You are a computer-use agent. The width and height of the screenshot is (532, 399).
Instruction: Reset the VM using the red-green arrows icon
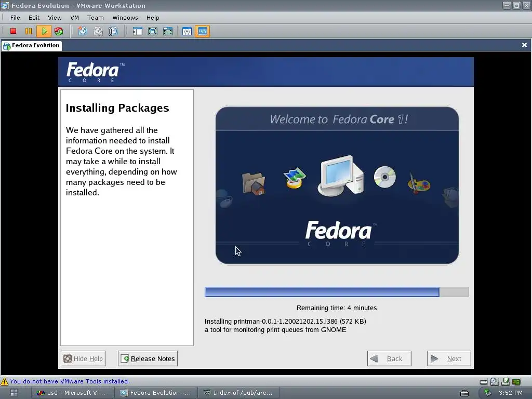(59, 31)
